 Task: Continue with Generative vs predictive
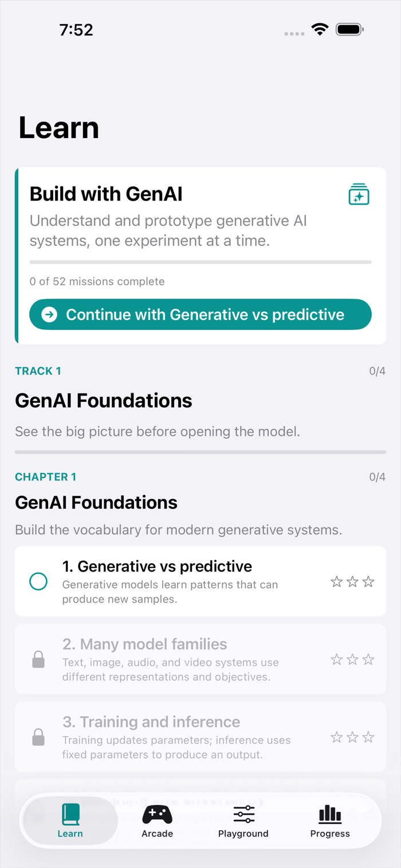(x=200, y=314)
